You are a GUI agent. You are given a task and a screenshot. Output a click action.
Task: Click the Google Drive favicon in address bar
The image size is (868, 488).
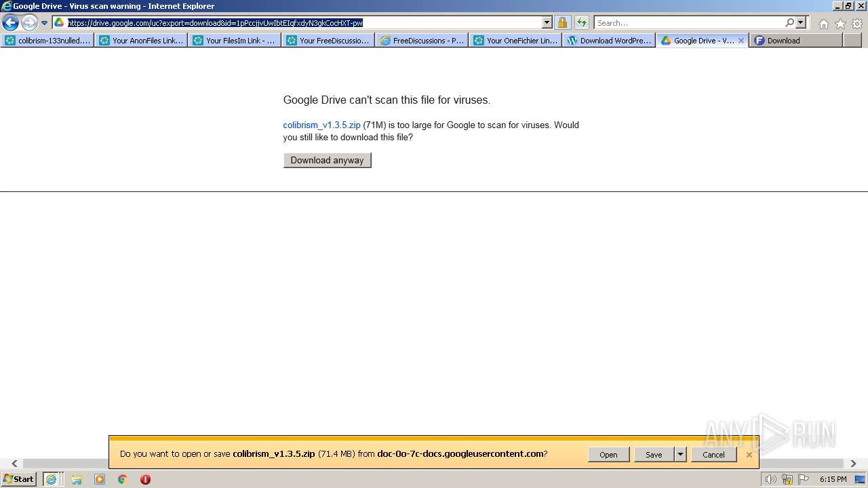coord(60,23)
